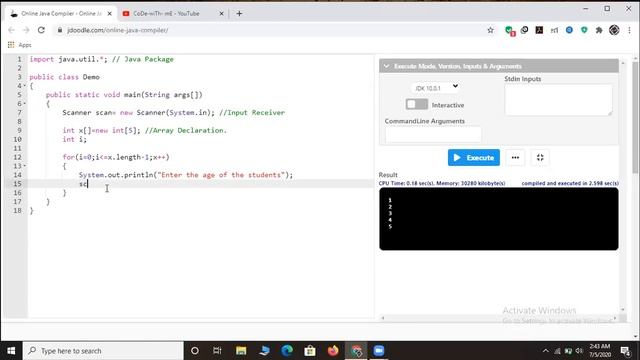Open File Explorer from the taskbar

[241, 351]
